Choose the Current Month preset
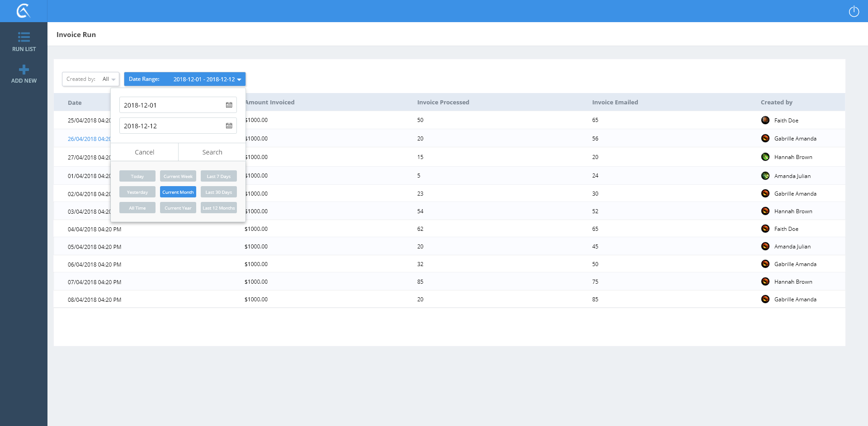Screen dimensions: 868x426 (178, 192)
